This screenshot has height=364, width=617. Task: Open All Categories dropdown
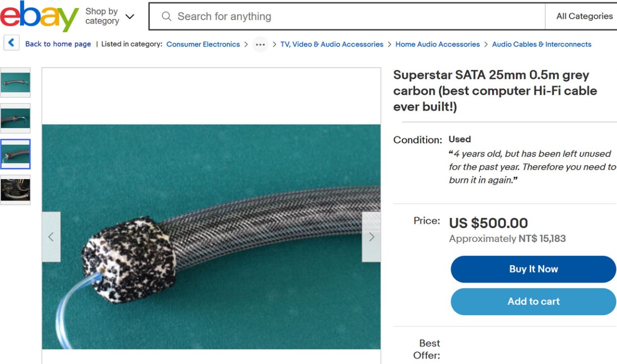click(584, 16)
